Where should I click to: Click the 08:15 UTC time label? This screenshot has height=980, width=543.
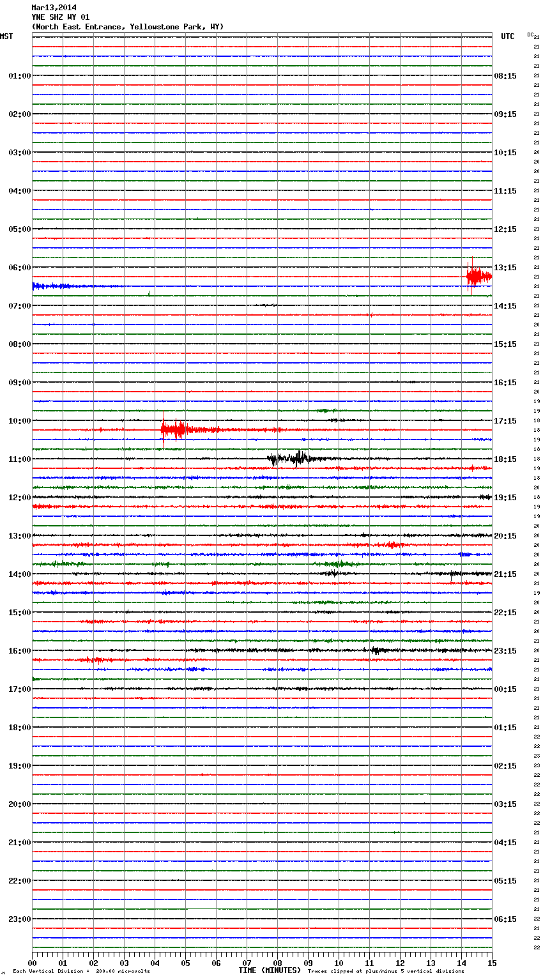click(505, 76)
